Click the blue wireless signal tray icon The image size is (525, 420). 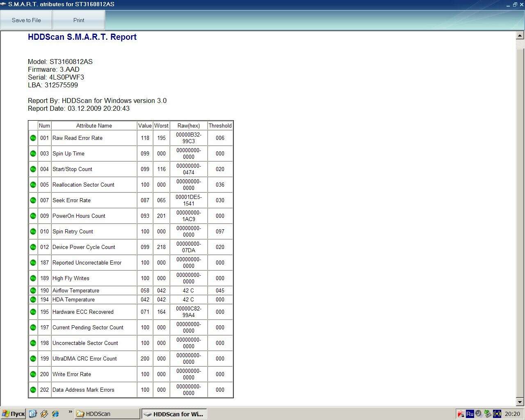[x=497, y=414]
